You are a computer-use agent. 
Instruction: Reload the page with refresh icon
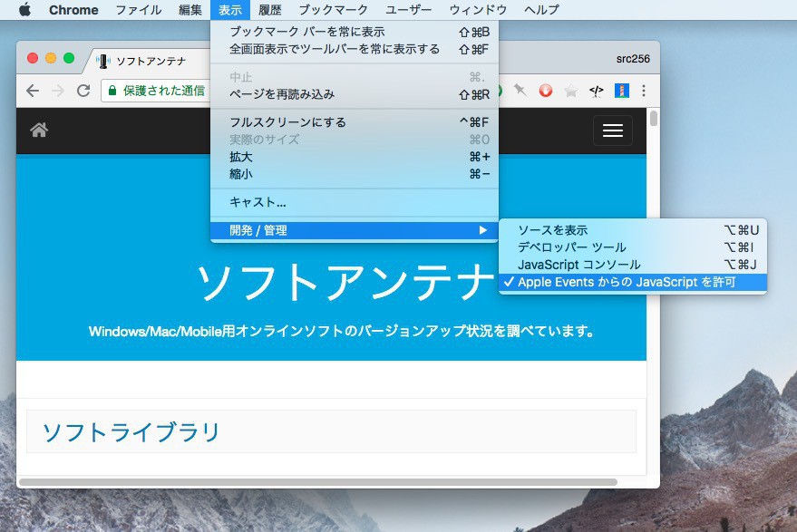point(83,91)
